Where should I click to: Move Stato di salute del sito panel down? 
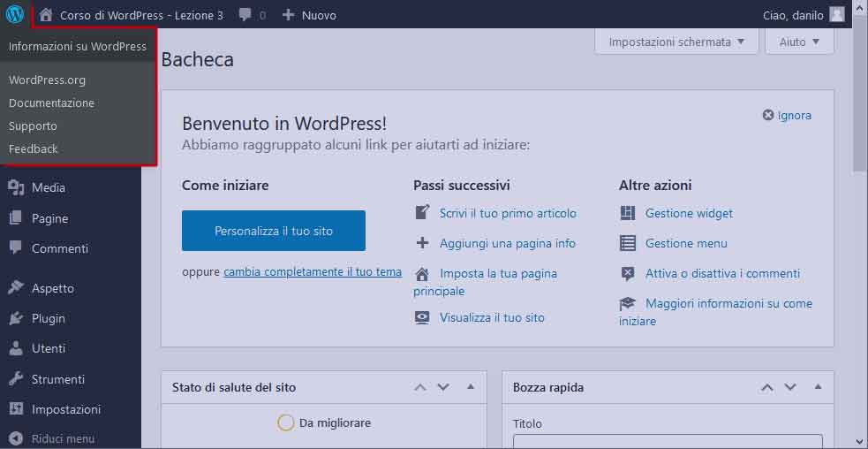(443, 387)
